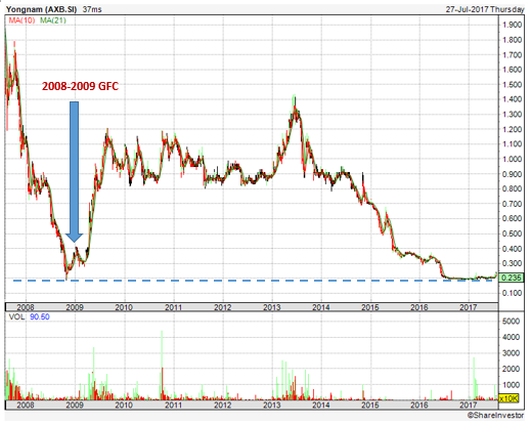This screenshot has height=425, width=531.
Task: Click the 1.000 price axis label
Action: click(x=512, y=159)
